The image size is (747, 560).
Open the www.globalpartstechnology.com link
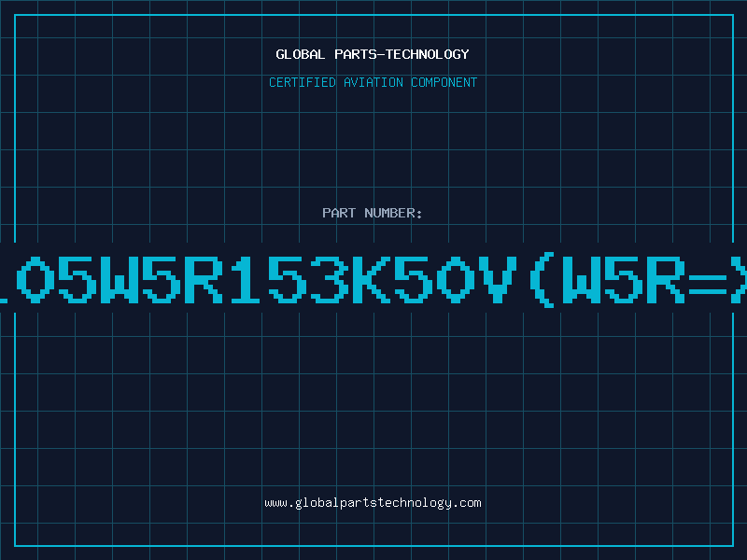[373, 503]
